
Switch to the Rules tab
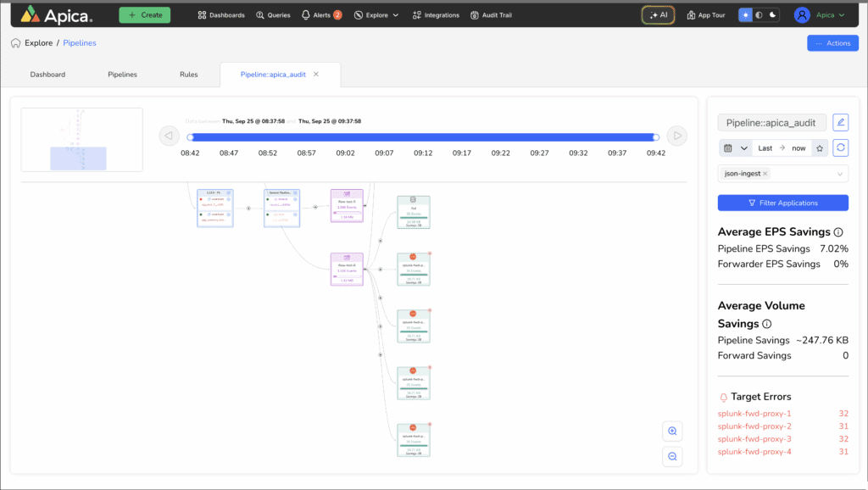[188, 74]
